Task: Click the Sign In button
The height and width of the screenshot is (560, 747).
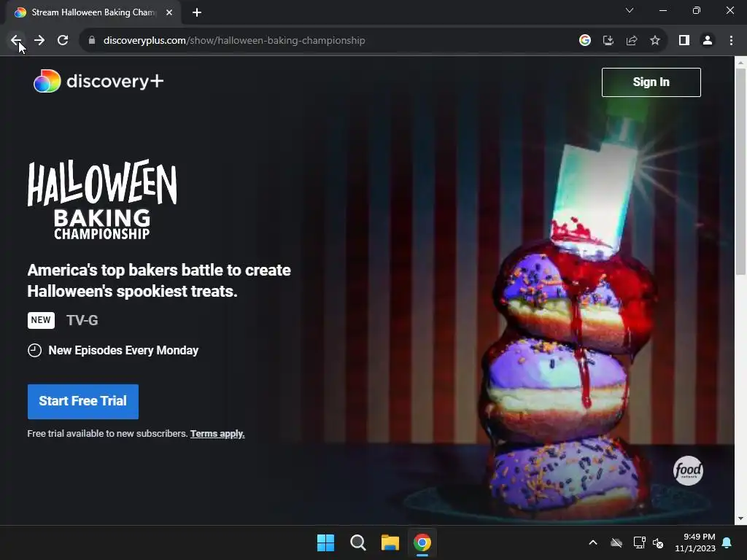Action: click(651, 82)
